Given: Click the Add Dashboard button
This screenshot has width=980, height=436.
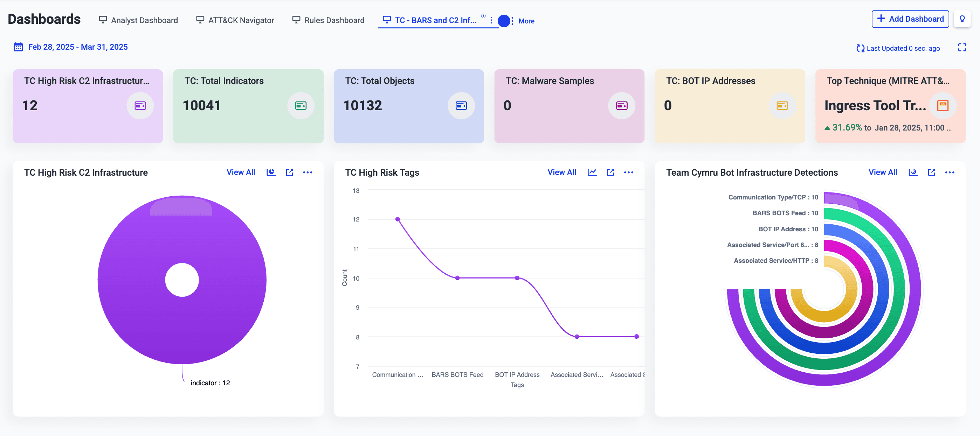Looking at the screenshot, I should pyautogui.click(x=910, y=19).
